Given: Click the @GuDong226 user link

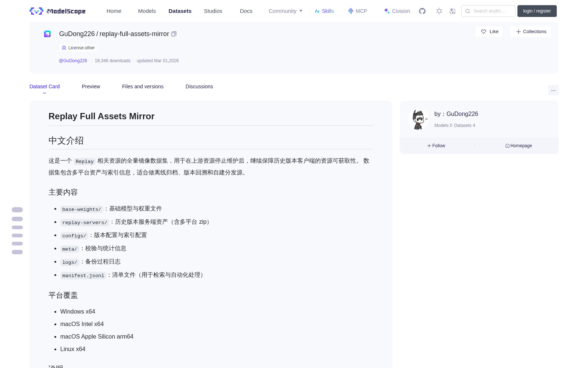Looking at the screenshot, I should coord(73,61).
